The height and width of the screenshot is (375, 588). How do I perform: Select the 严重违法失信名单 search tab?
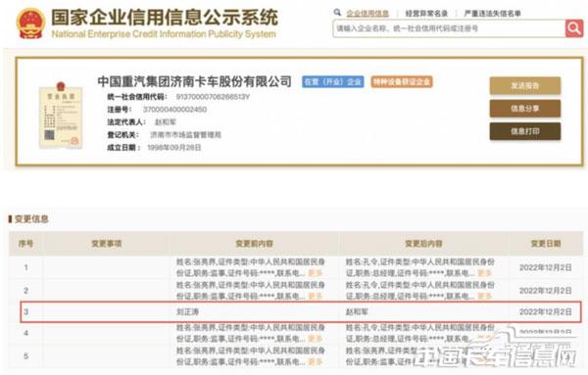(x=492, y=14)
